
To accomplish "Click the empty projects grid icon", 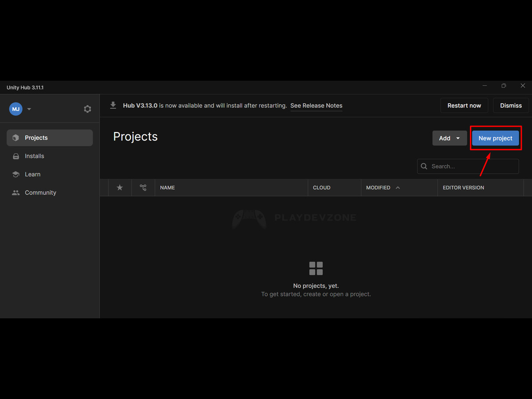I will 316,268.
